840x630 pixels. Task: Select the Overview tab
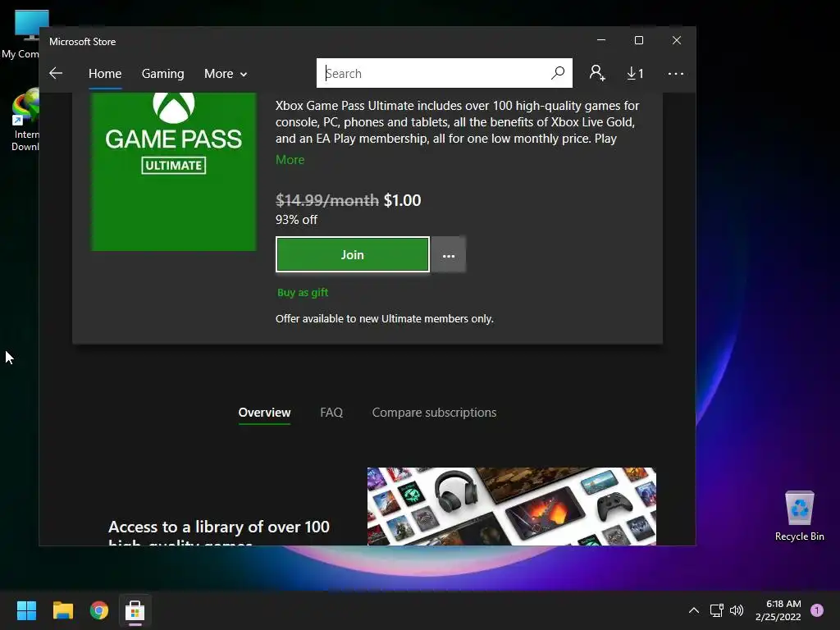pos(265,413)
